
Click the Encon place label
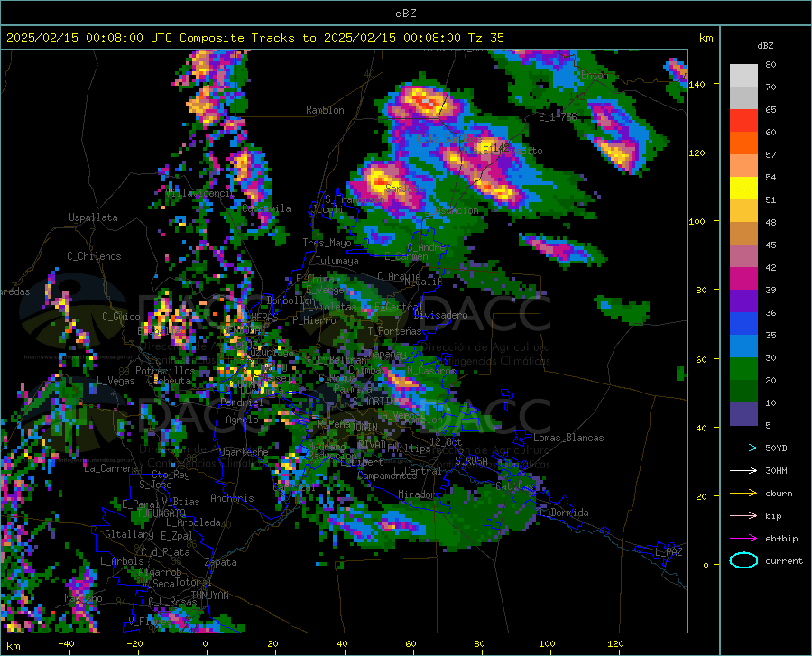tap(595, 75)
